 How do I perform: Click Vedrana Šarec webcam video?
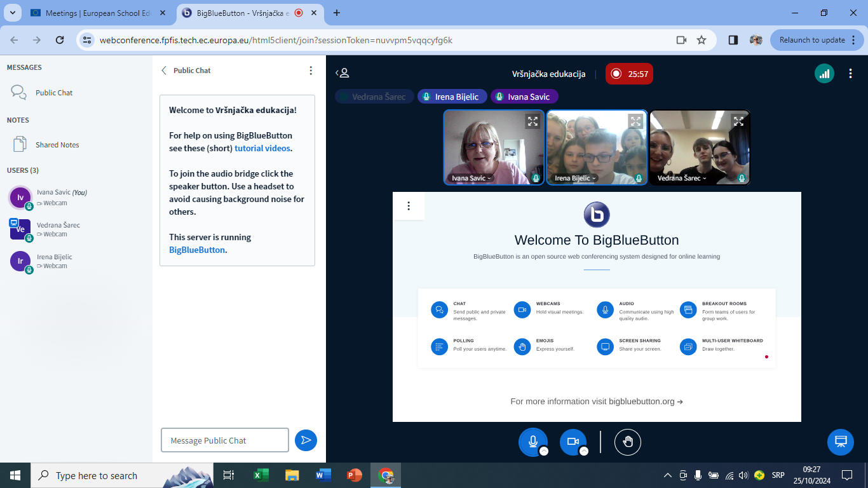[700, 147]
